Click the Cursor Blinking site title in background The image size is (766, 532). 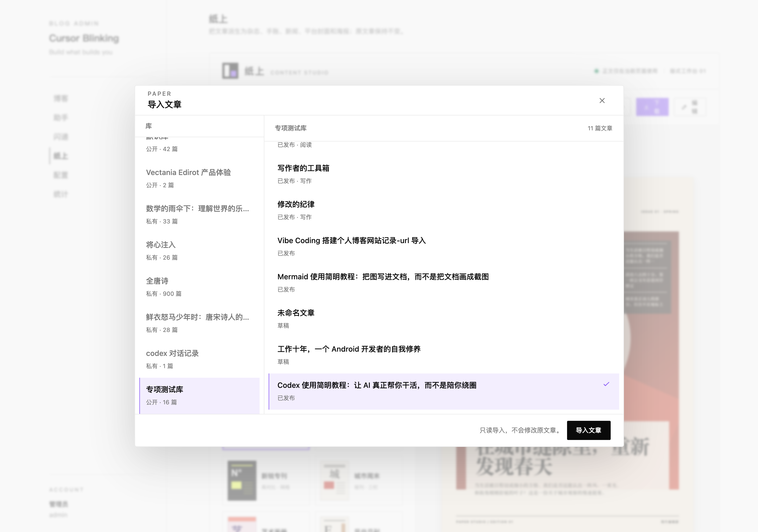tap(84, 38)
